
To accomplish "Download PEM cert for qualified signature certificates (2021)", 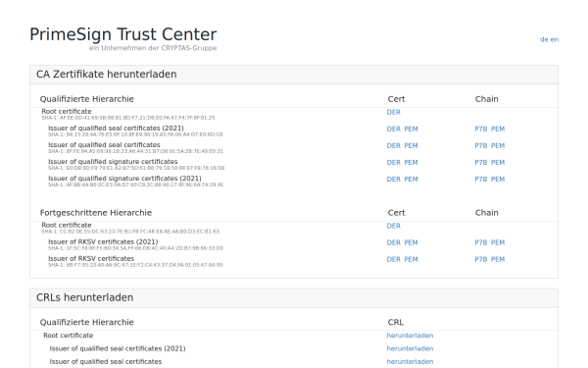I will tap(411, 180).
